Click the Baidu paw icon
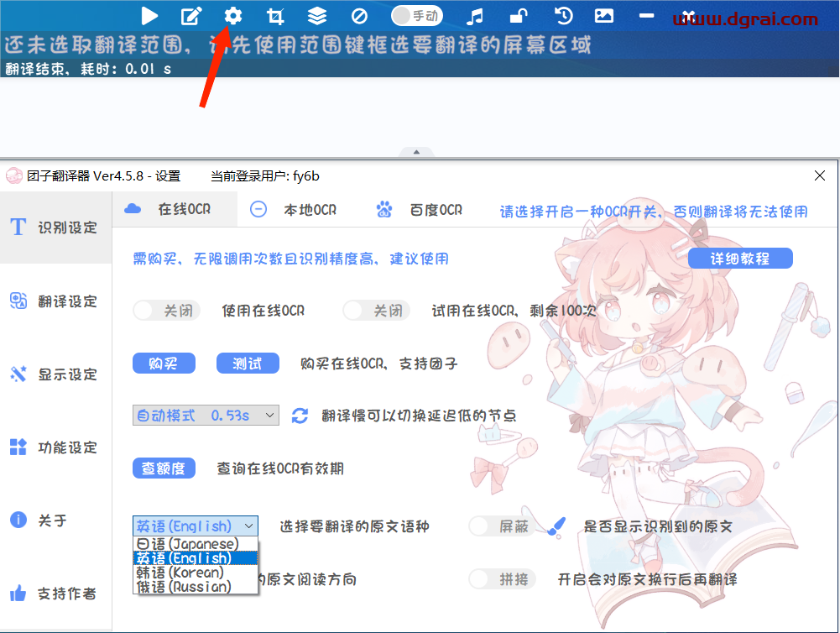 tap(384, 209)
